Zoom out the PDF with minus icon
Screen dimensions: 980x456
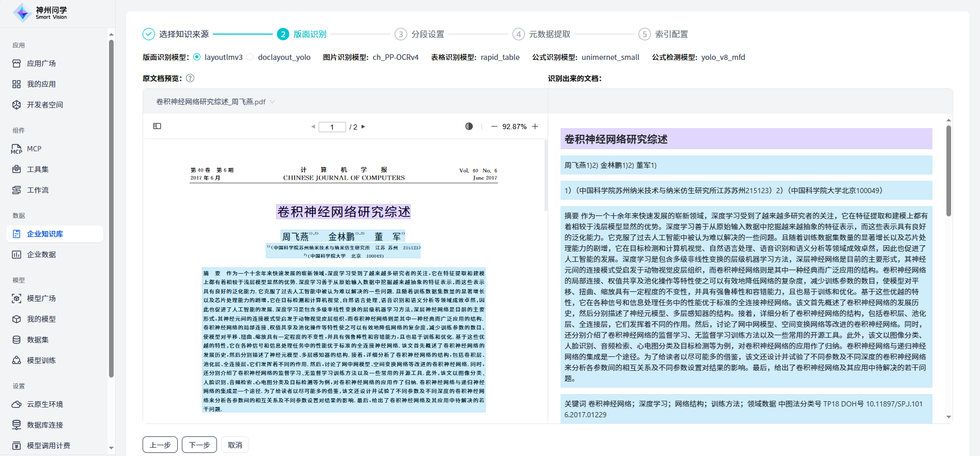click(x=494, y=127)
